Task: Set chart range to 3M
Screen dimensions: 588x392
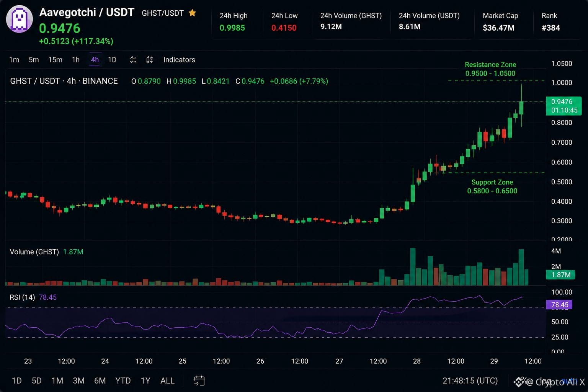Action: click(x=78, y=381)
